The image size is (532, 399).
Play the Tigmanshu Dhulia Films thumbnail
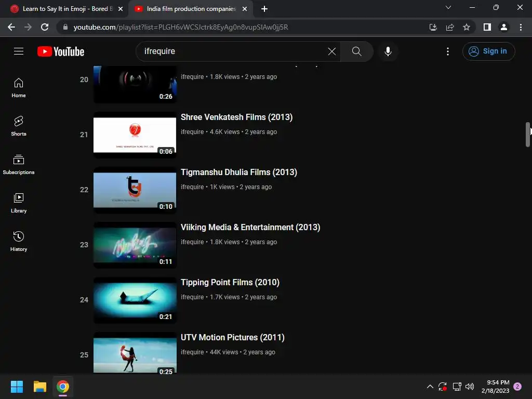pos(135,190)
